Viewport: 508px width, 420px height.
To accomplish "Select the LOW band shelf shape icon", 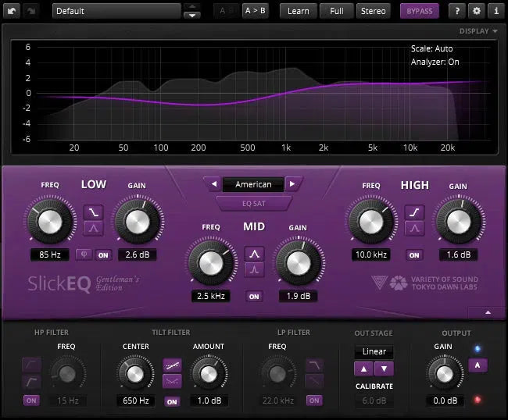I will click(92, 211).
